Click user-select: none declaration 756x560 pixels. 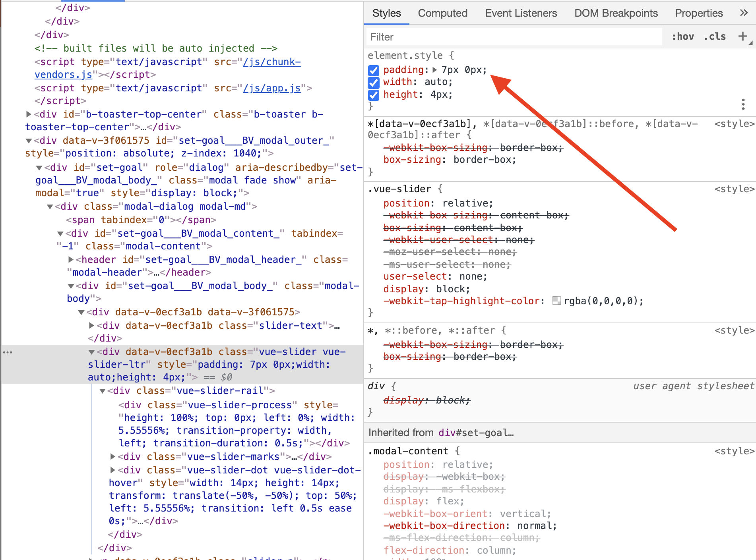(435, 276)
